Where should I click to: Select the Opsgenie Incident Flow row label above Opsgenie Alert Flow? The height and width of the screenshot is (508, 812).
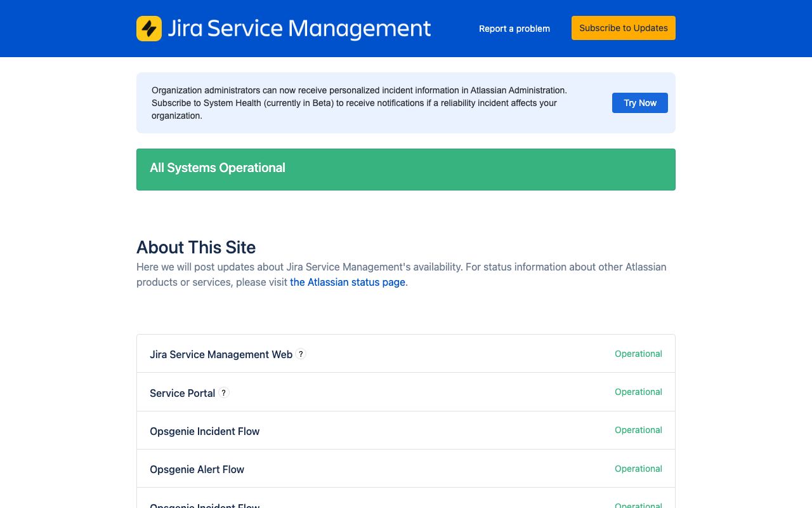pyautogui.click(x=204, y=431)
